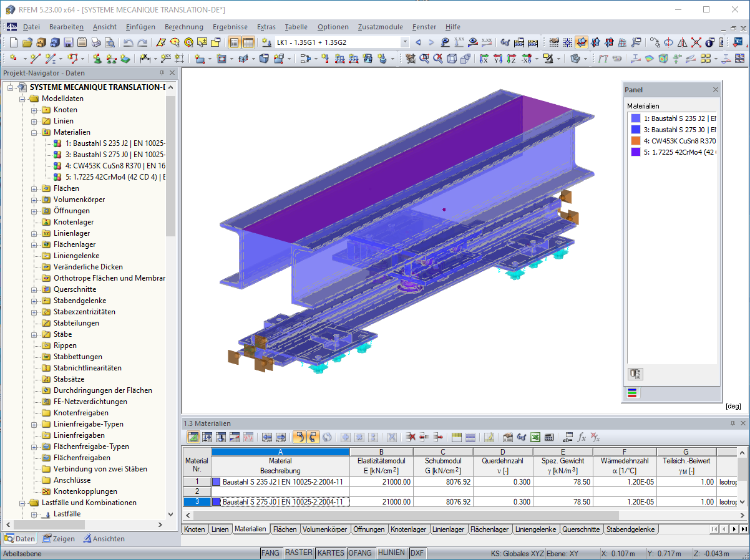Click the panel export icon below the legend
The width and height of the screenshot is (750, 560).
click(635, 374)
